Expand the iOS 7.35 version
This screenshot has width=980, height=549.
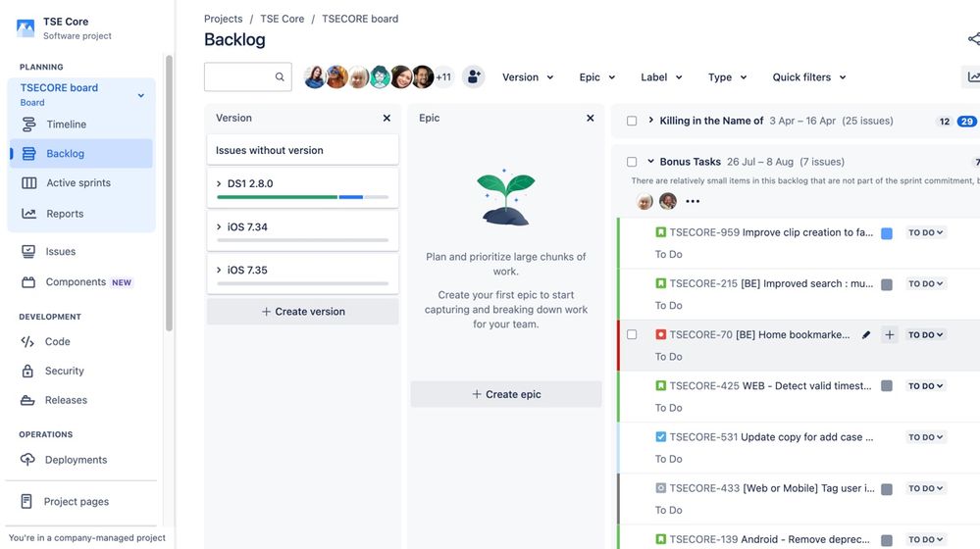[x=219, y=270]
